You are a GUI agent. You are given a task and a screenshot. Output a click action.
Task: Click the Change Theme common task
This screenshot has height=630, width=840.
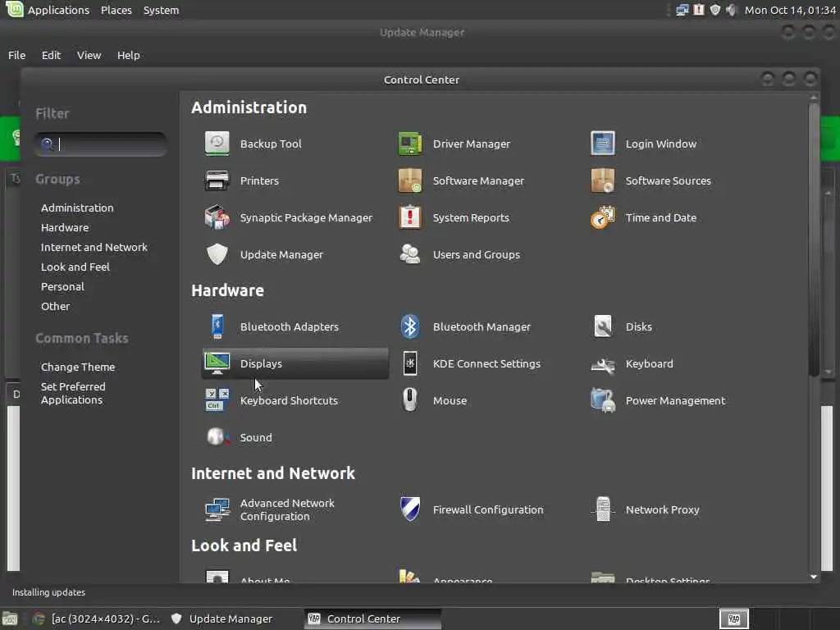pyautogui.click(x=78, y=367)
